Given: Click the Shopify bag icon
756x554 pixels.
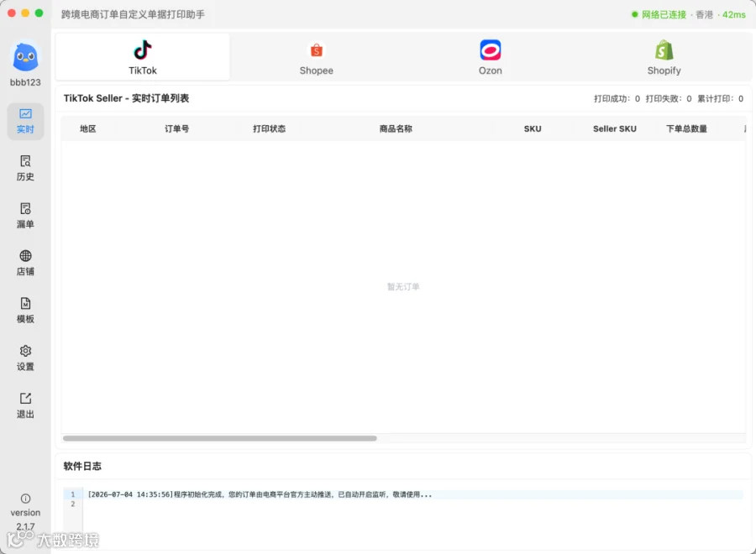Looking at the screenshot, I should (664, 50).
